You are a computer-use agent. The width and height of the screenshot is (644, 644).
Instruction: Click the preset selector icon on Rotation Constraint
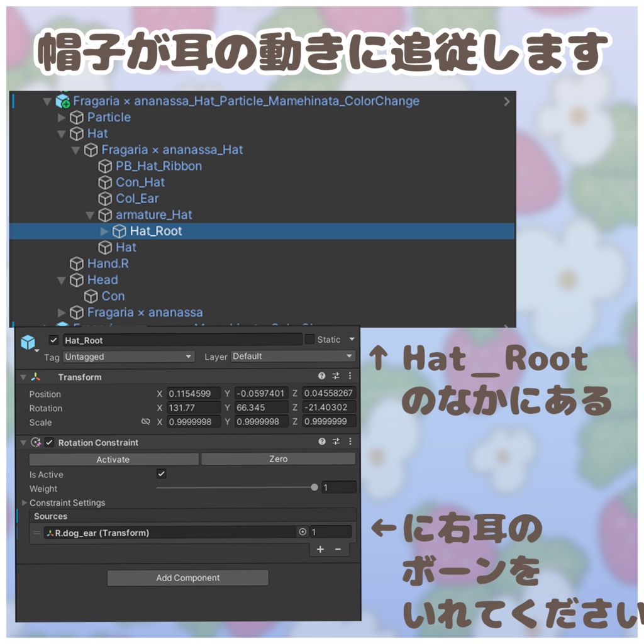(x=337, y=443)
